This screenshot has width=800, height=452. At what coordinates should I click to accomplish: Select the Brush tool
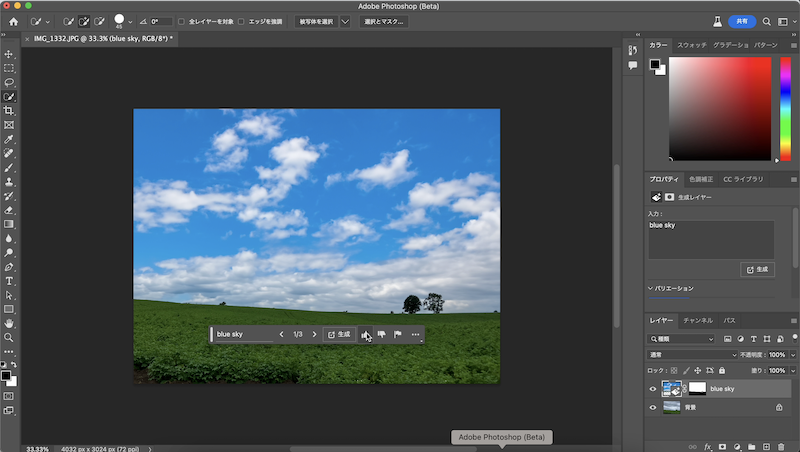(9, 167)
